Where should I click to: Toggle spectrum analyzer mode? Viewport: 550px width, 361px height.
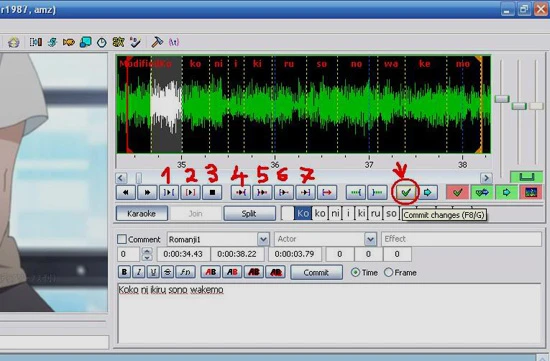coord(531,192)
